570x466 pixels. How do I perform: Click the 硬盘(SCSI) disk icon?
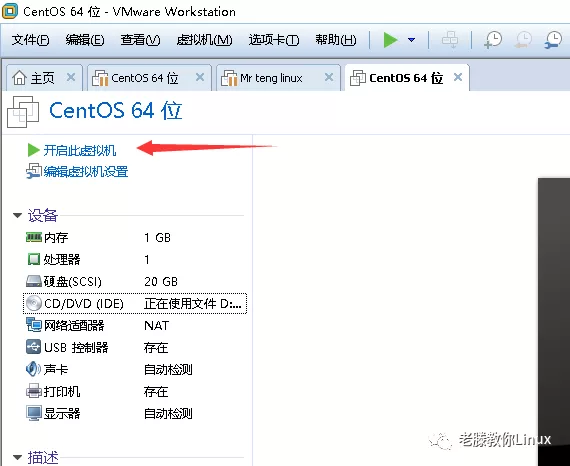tap(34, 281)
